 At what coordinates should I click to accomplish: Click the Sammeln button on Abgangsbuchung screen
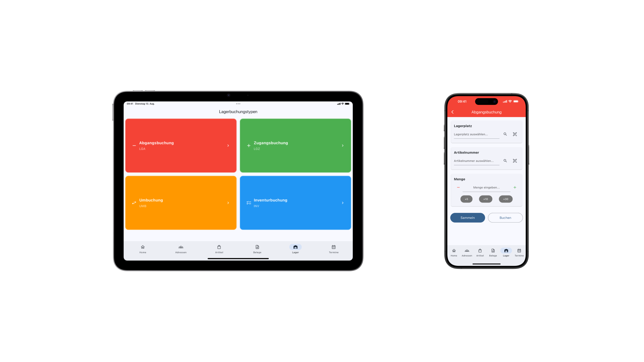[x=468, y=218]
